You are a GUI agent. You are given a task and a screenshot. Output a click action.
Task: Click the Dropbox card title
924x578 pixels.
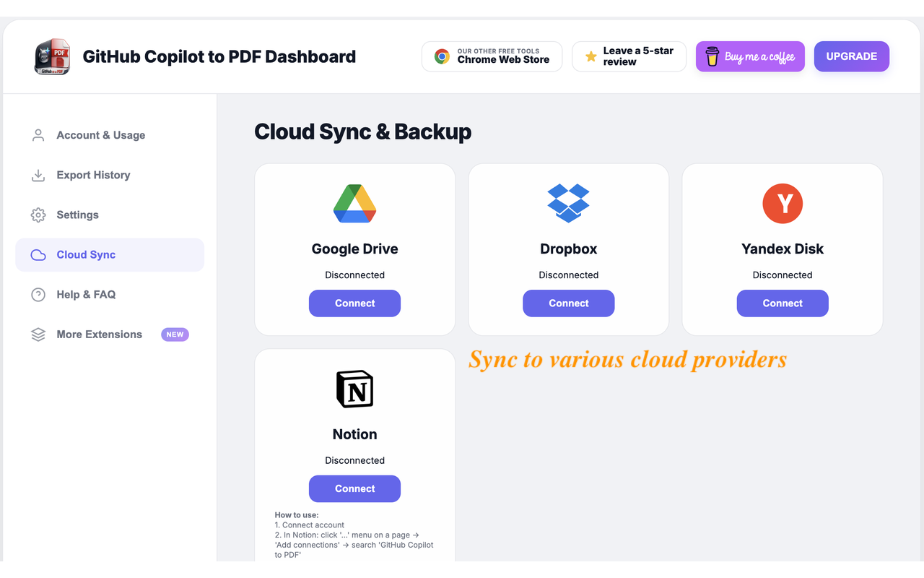point(569,249)
